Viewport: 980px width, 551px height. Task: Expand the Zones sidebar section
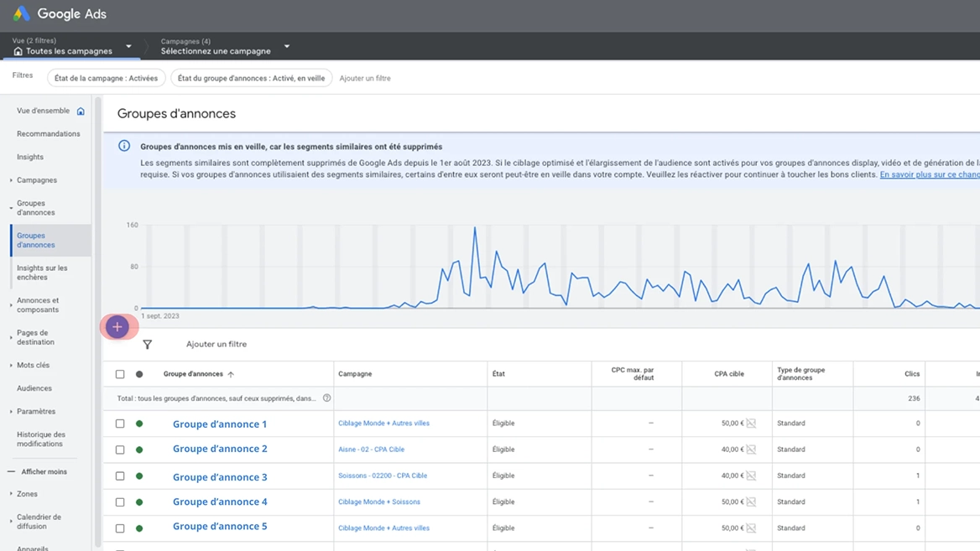click(11, 493)
